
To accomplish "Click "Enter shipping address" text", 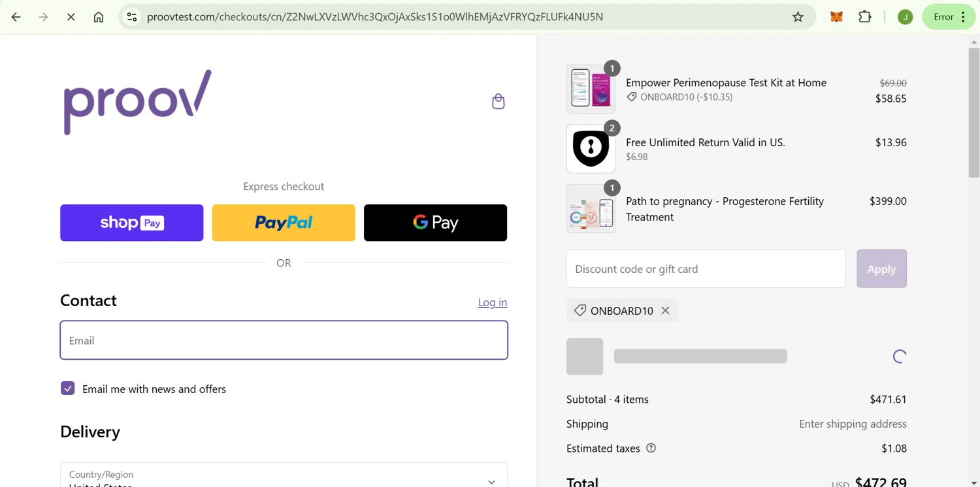I will tap(853, 424).
